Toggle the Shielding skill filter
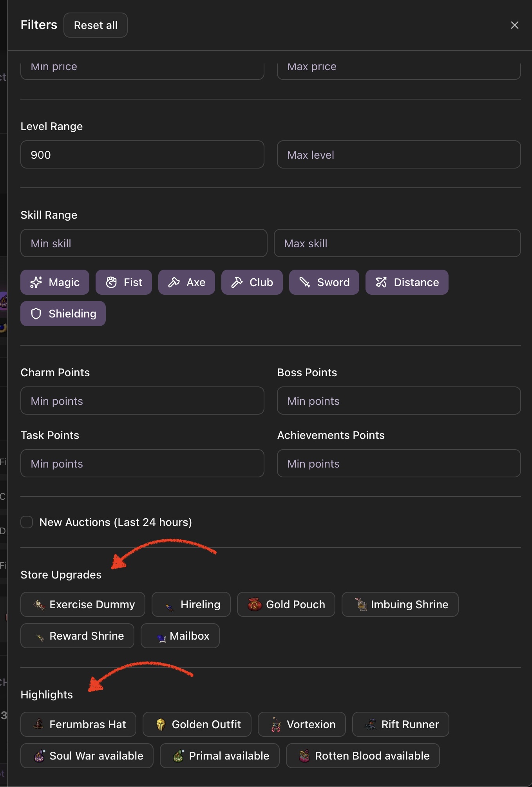Viewport: 532px width, 787px height. point(63,314)
